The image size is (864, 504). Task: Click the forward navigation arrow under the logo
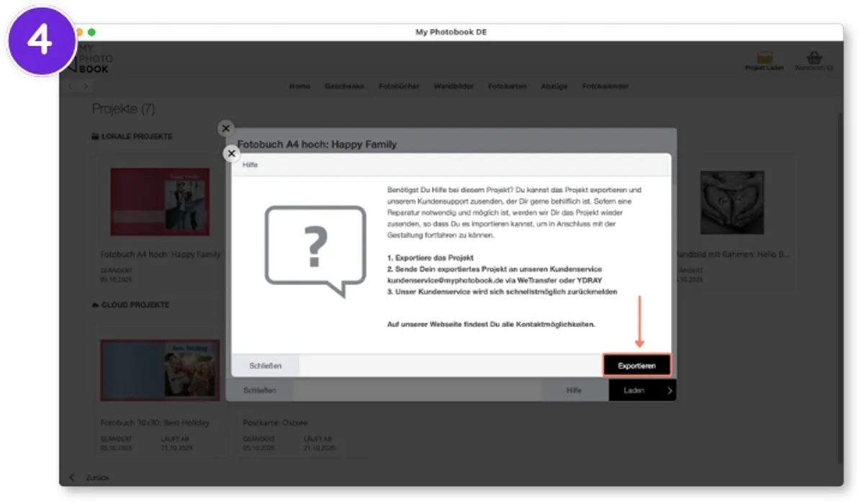coord(86,86)
